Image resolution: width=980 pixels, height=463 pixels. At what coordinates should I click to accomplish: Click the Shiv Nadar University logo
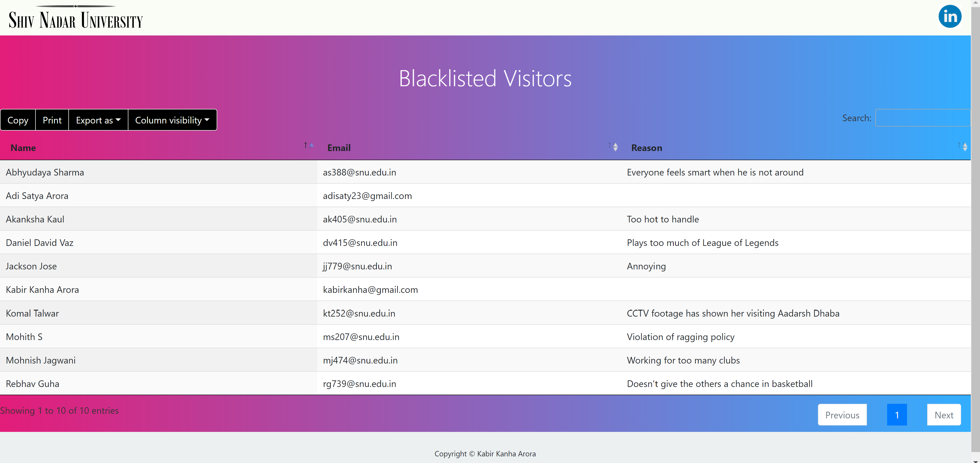[76, 18]
